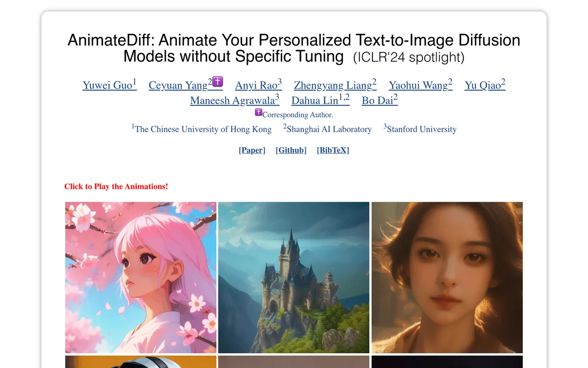Jump to the [BibTeX] citation
588x368 pixels.
pyautogui.click(x=333, y=150)
